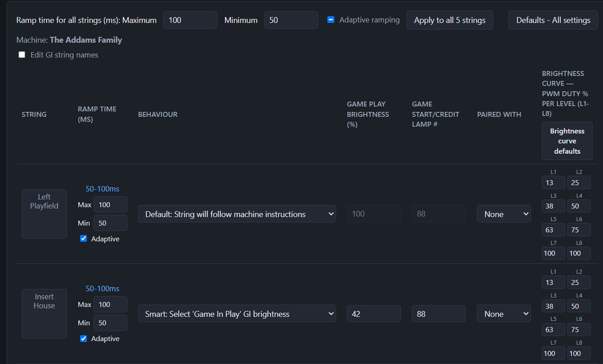Edit Insert House game start/credit lamp number
The width and height of the screenshot is (603, 364).
coord(439,314)
